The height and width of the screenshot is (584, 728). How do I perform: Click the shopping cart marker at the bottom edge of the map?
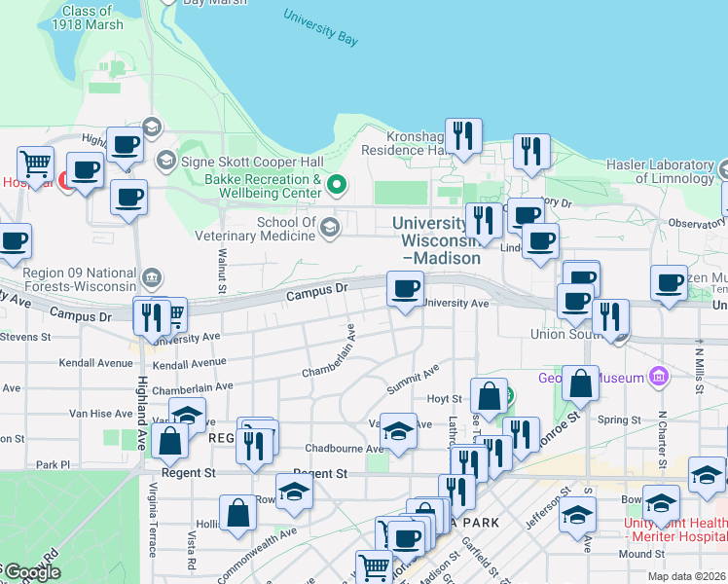pos(374,568)
